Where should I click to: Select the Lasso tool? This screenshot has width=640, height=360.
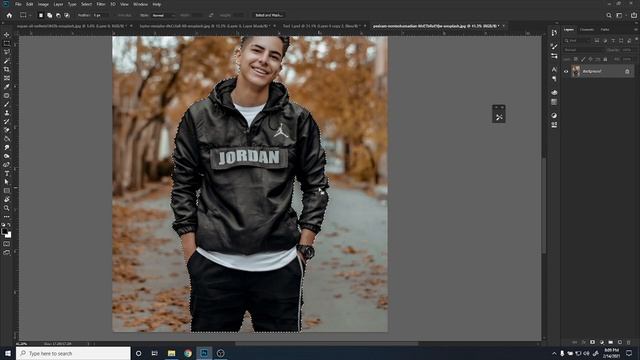point(7,52)
